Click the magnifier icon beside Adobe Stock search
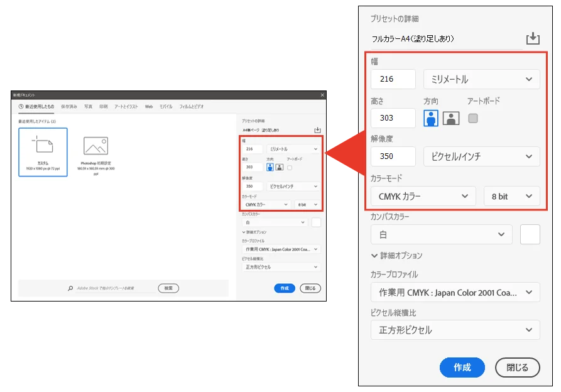The image size is (561, 392). coord(71,288)
